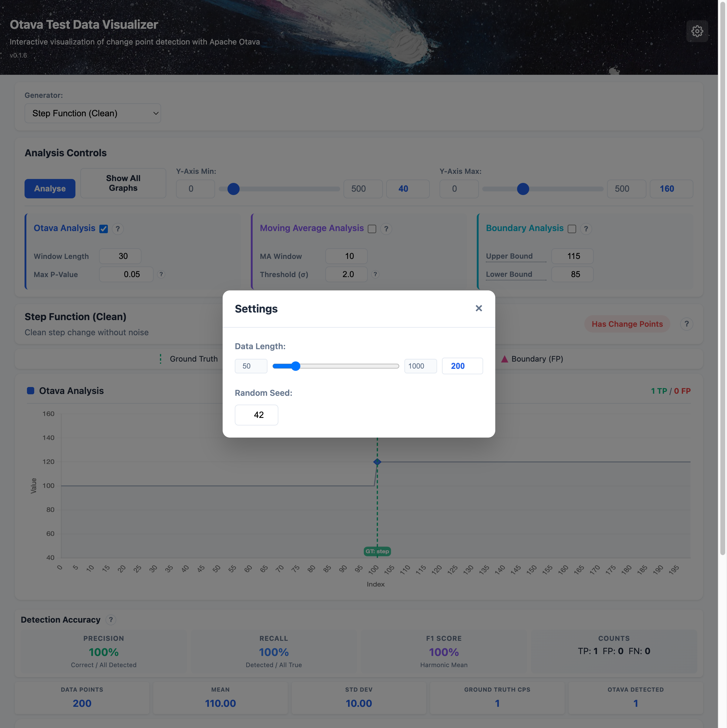Click the Otava Test Data Visualizer title
The image size is (727, 728).
(x=84, y=25)
